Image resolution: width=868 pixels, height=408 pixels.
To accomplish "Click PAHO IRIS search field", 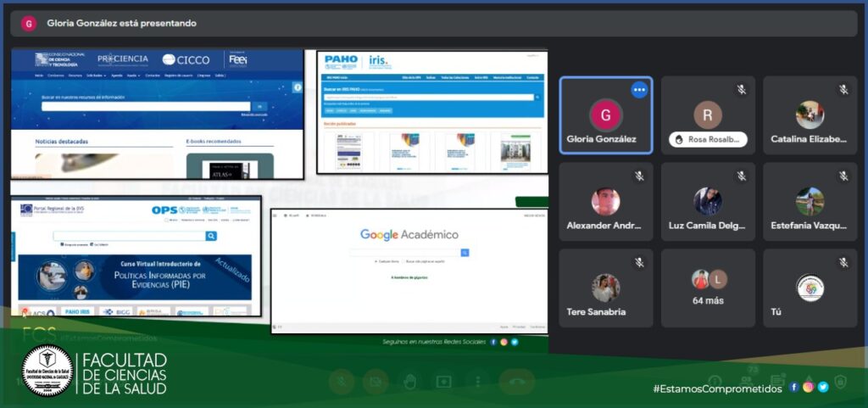I will click(x=429, y=98).
